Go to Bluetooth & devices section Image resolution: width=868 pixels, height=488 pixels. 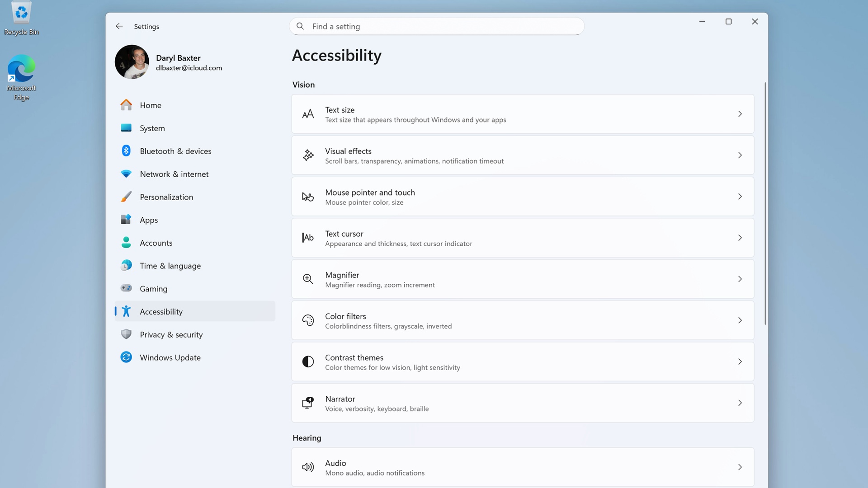[175, 151]
